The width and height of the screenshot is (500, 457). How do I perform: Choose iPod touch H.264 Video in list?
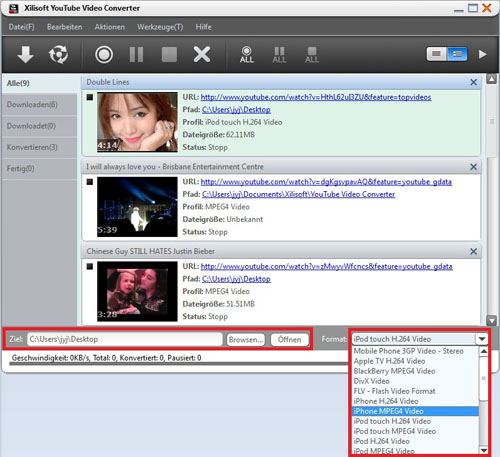(415, 421)
